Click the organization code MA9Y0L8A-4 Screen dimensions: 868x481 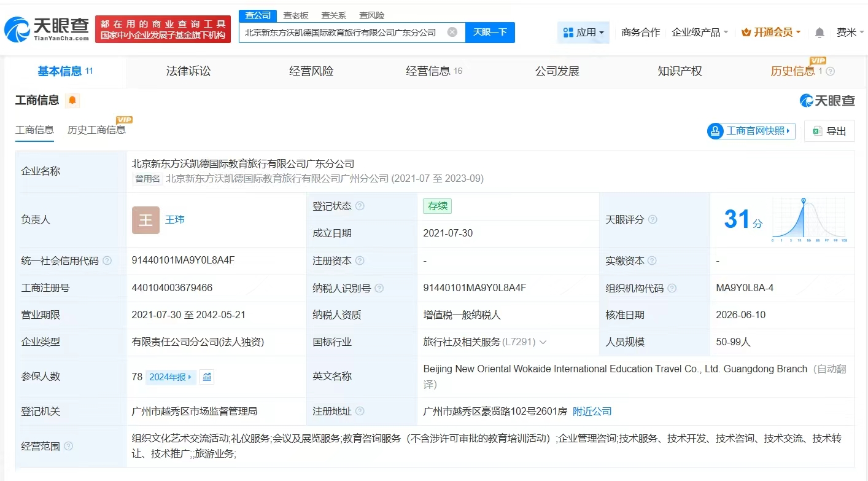tap(745, 288)
